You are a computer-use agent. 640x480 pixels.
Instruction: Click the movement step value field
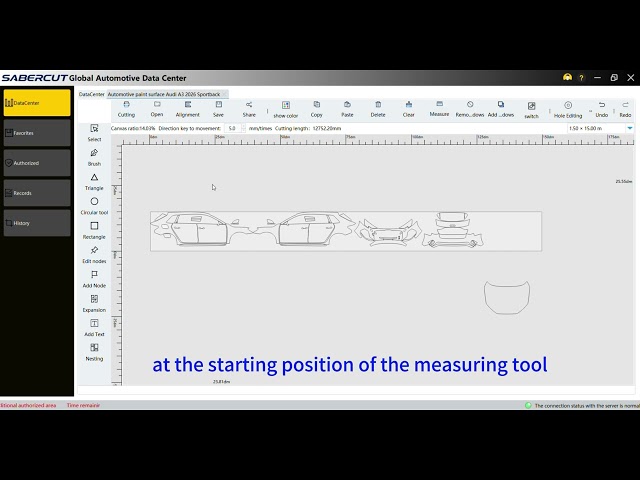click(x=233, y=128)
